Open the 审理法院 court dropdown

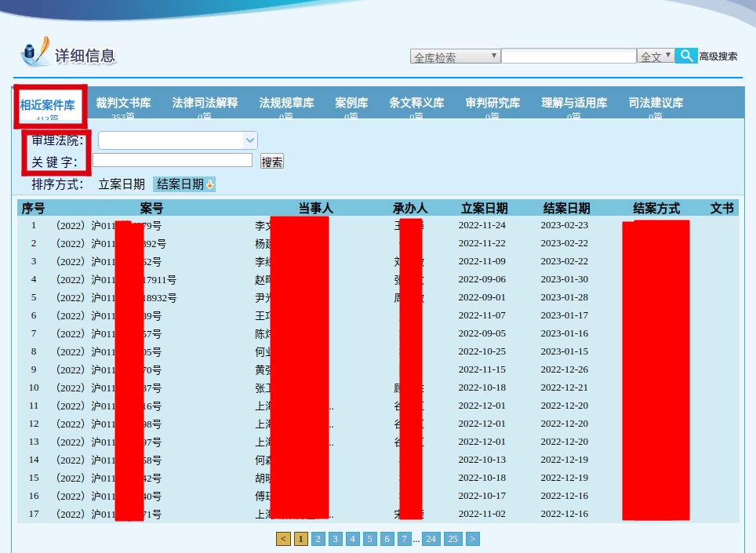tap(178, 140)
